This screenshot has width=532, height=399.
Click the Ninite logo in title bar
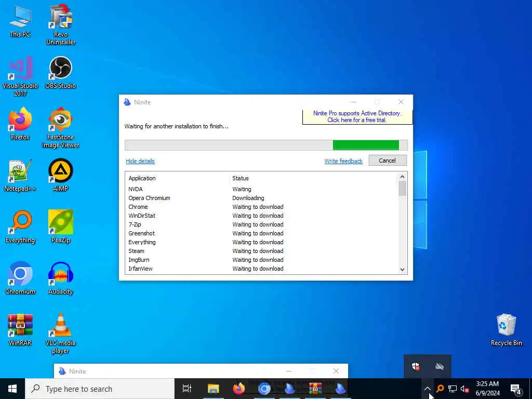(127, 102)
